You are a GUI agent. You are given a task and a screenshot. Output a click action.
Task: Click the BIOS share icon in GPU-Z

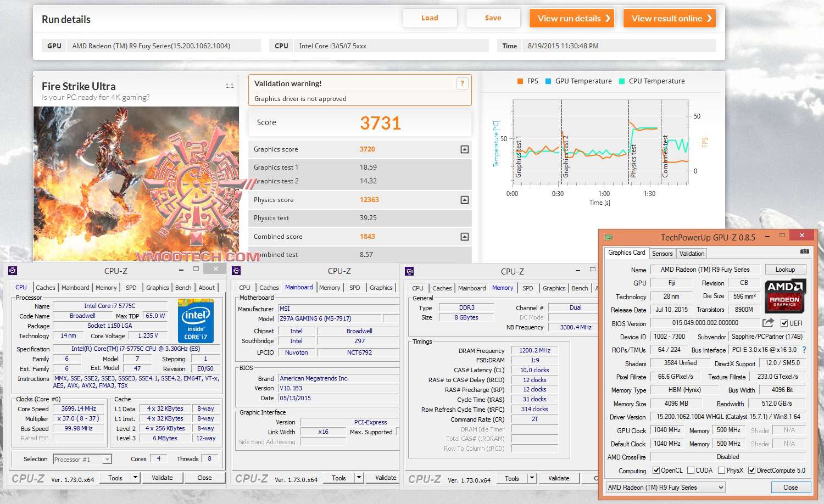(x=768, y=323)
